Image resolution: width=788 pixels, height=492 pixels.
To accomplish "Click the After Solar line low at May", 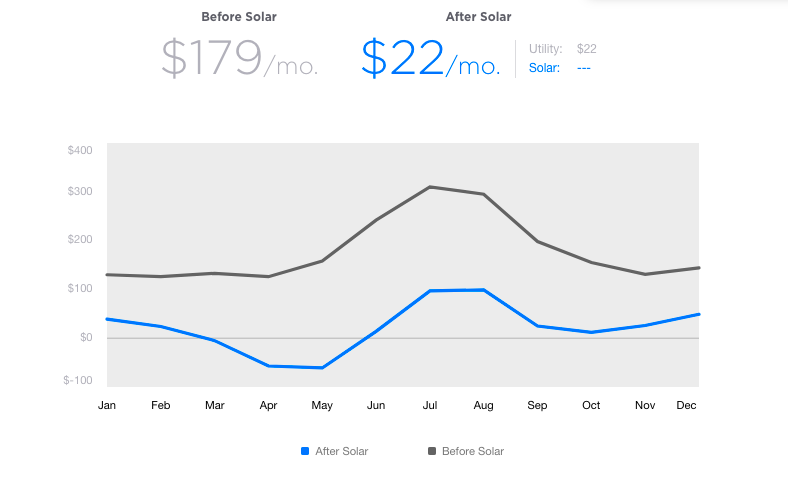I will tap(322, 368).
